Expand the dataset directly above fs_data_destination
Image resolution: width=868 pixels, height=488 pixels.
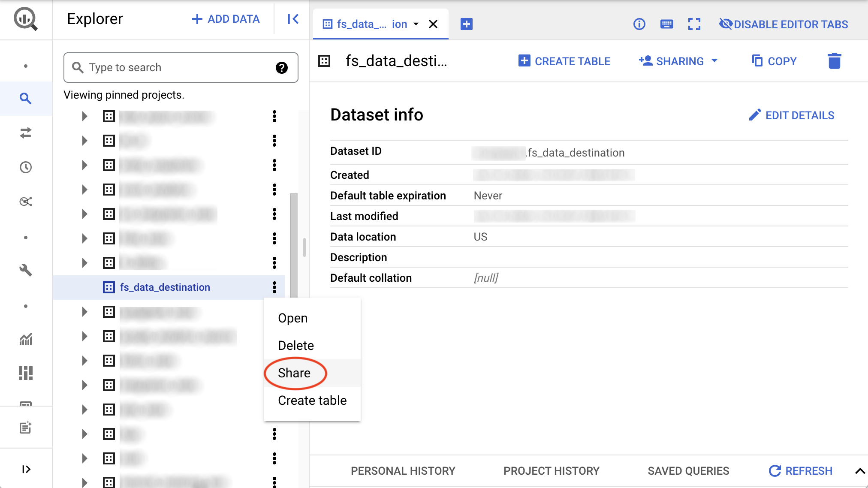tap(85, 263)
